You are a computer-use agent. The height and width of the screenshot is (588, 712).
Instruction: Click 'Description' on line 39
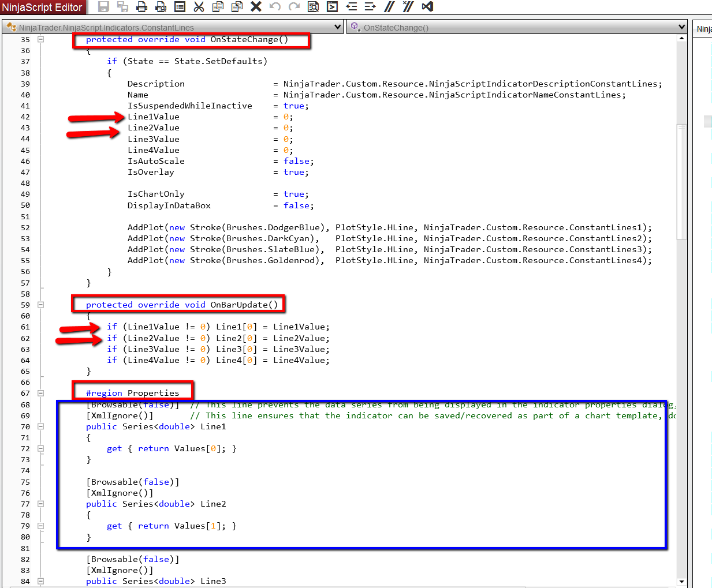click(x=156, y=84)
